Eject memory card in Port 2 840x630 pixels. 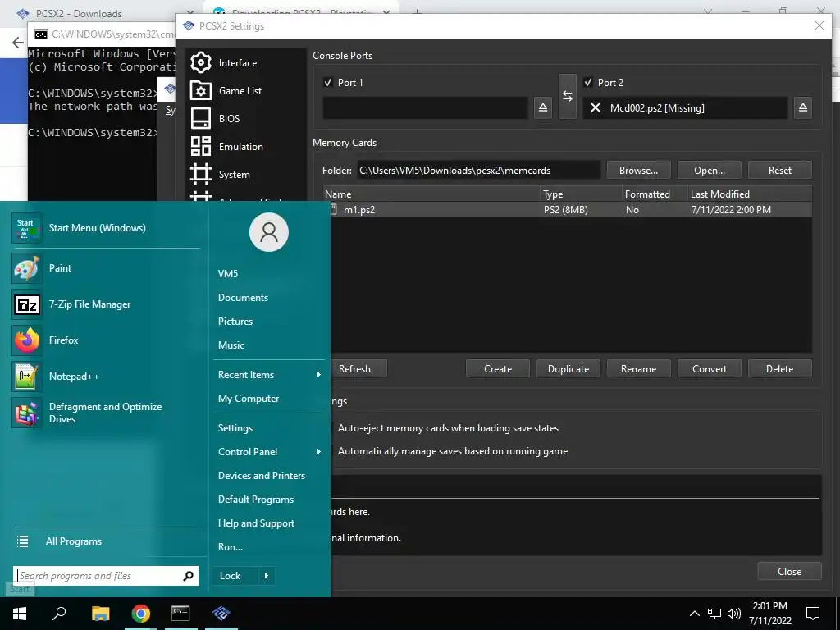[802, 107]
